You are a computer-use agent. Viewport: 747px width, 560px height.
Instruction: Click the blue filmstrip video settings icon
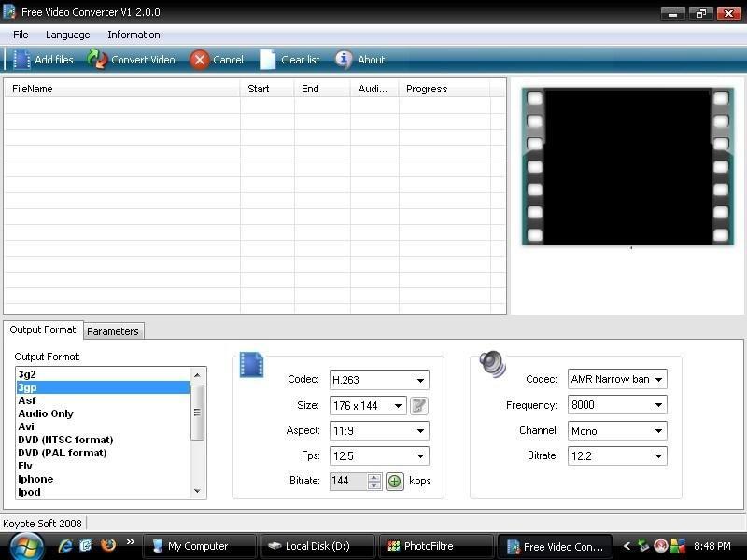click(x=251, y=367)
